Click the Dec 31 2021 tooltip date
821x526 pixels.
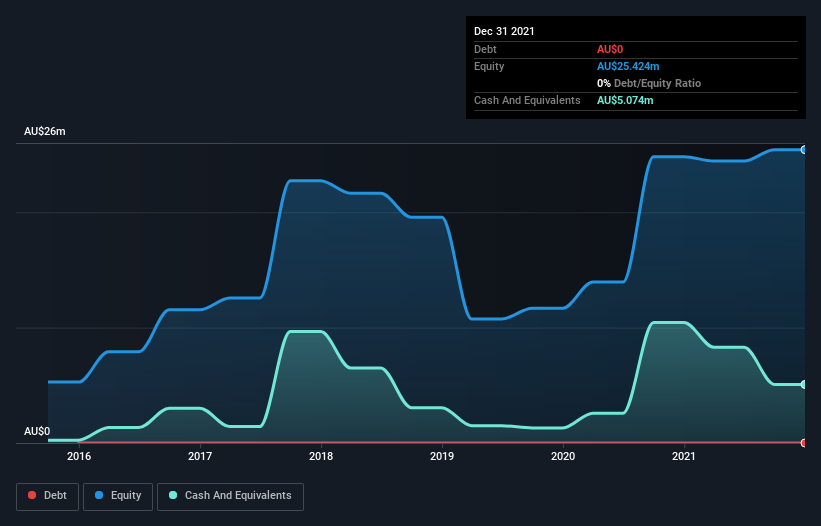coord(504,31)
